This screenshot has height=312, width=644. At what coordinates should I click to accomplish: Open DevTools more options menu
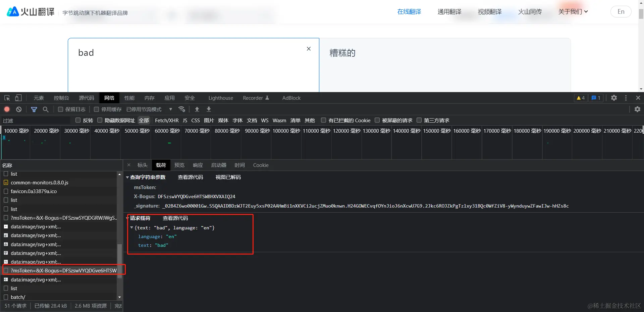tap(626, 98)
